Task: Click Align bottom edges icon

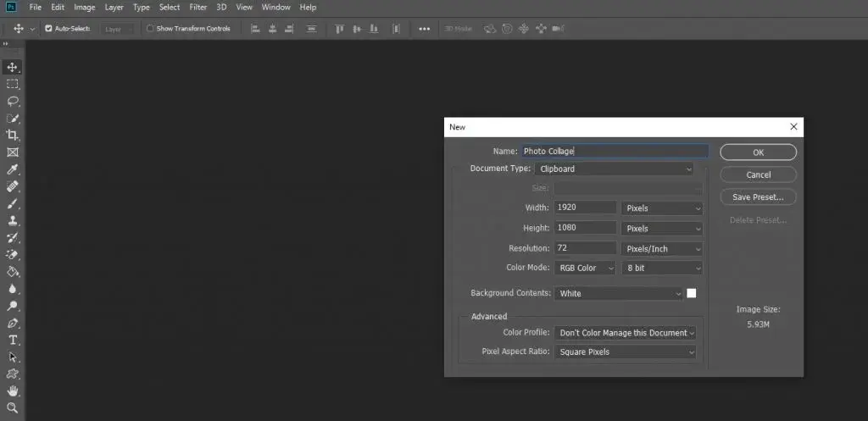Action: click(374, 29)
